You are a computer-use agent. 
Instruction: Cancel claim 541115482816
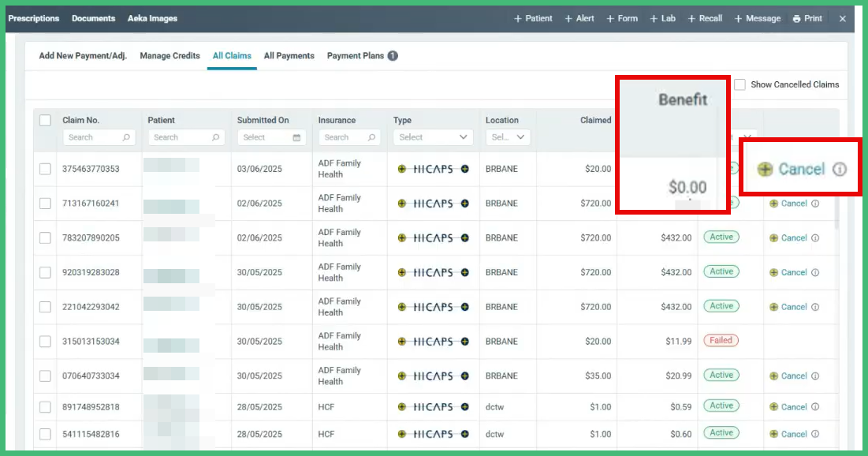pyautogui.click(x=788, y=434)
